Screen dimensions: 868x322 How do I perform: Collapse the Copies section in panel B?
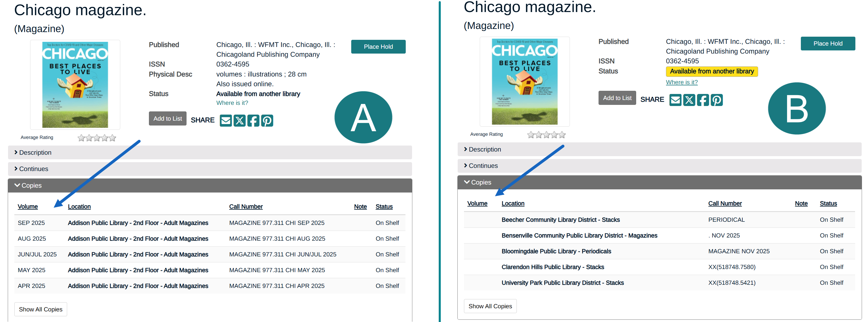[x=481, y=182]
